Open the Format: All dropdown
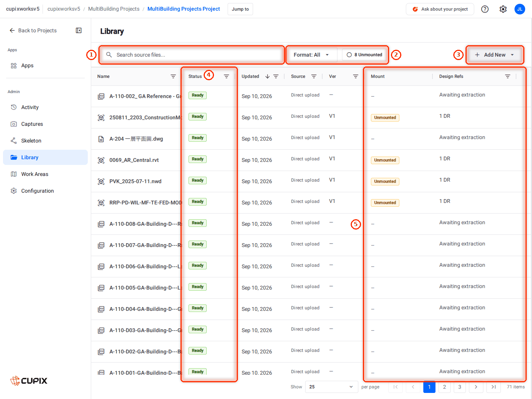 tap(311, 55)
